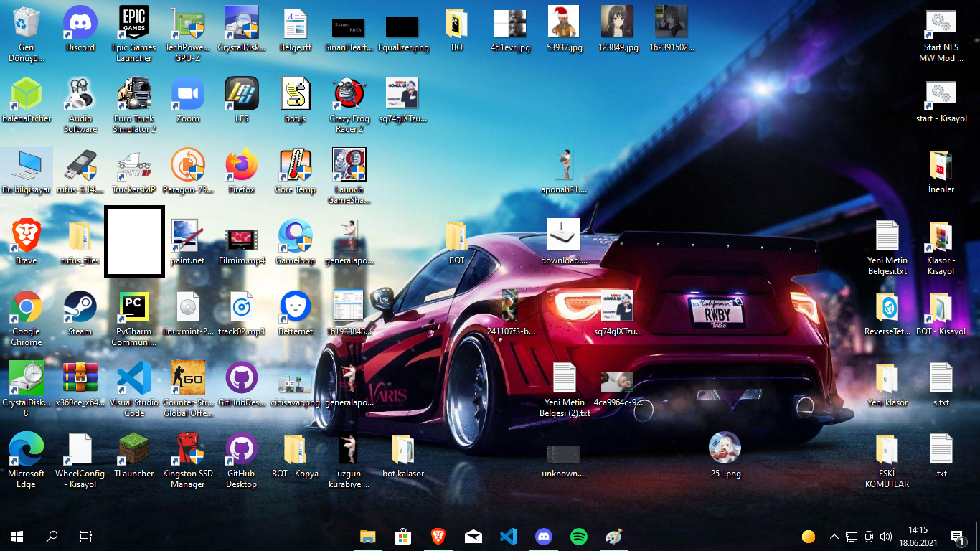Launch Paragon desktop shortcut
The height and width of the screenshot is (551, 980).
[x=188, y=171]
